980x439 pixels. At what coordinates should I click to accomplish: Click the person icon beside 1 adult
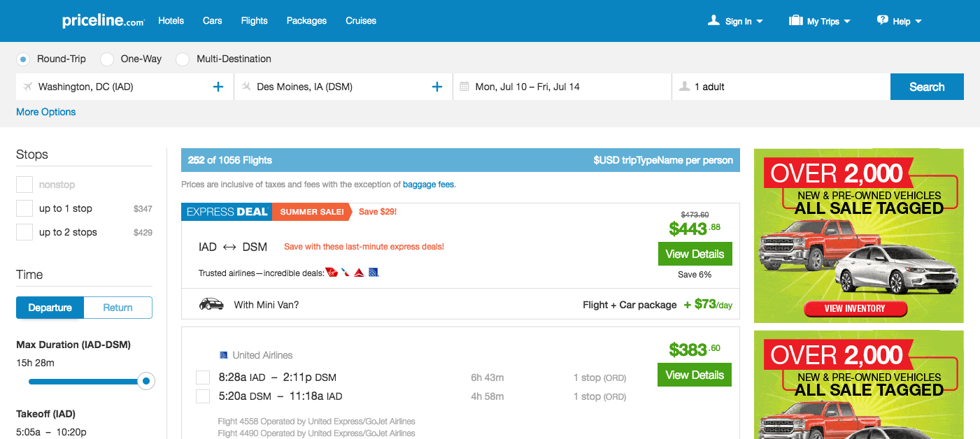pyautogui.click(x=683, y=87)
